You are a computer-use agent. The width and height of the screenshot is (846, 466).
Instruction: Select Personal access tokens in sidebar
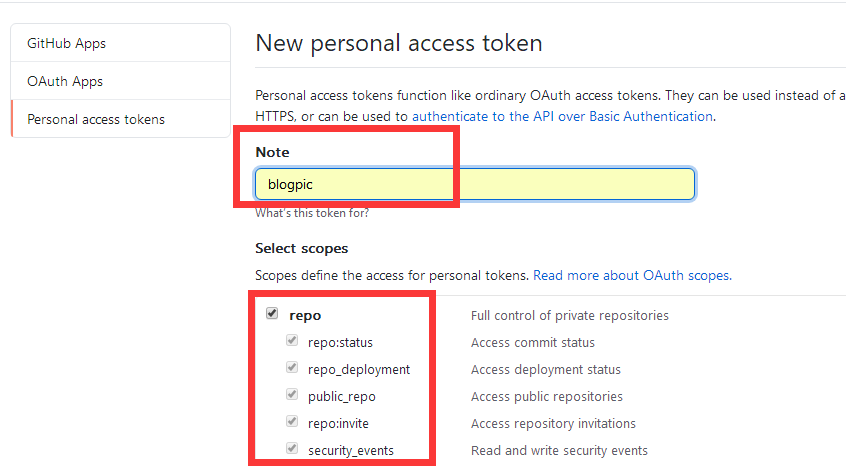click(x=120, y=119)
